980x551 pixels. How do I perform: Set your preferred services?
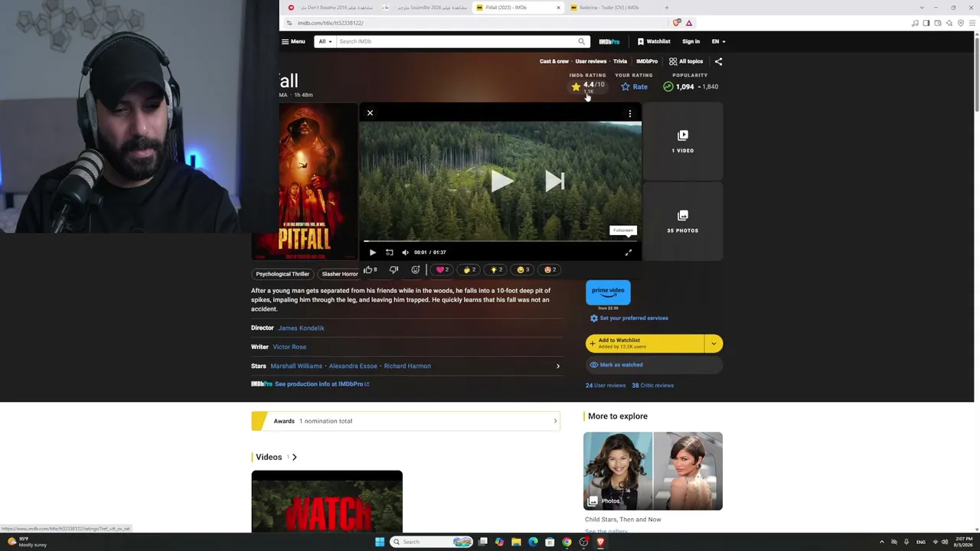[629, 318]
